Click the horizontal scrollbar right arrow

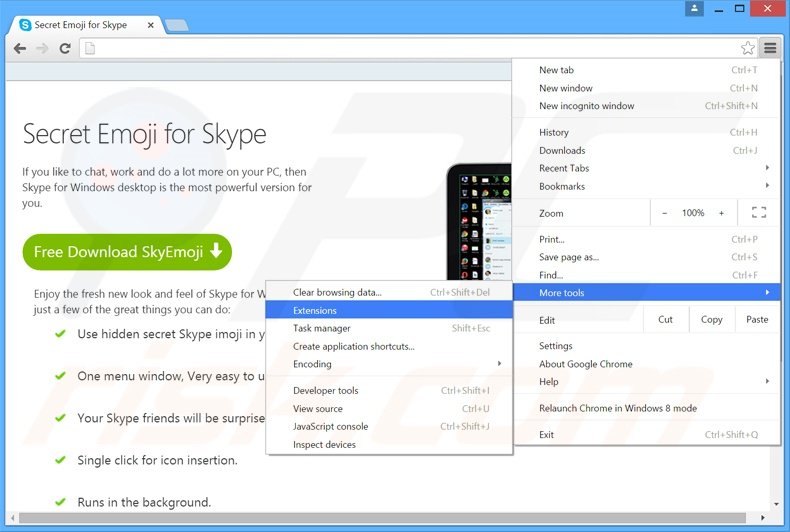pyautogui.click(x=763, y=518)
